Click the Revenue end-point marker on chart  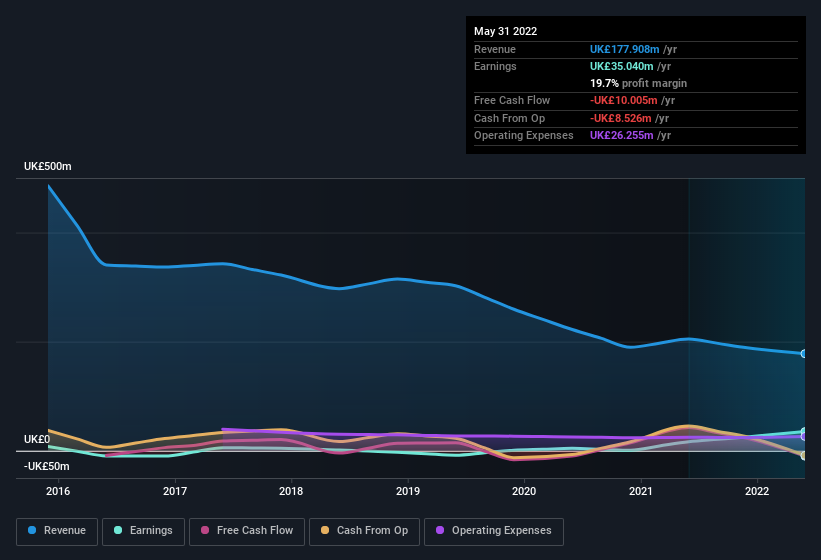pos(804,354)
